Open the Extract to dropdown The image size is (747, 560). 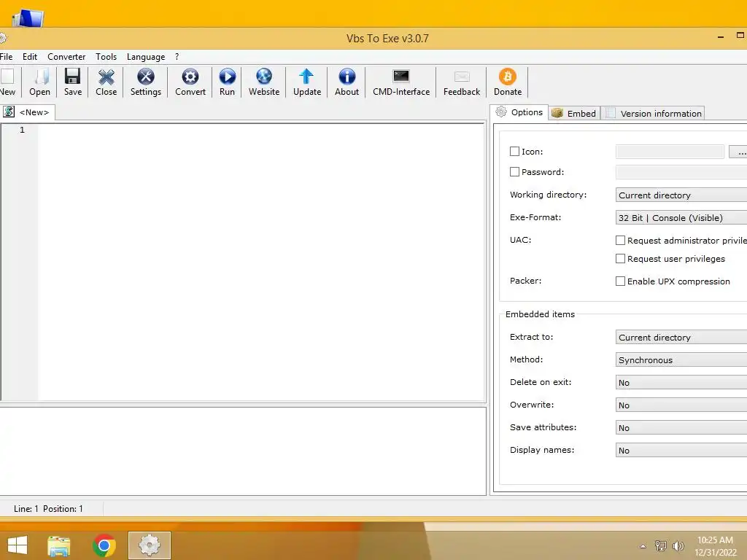pos(681,337)
